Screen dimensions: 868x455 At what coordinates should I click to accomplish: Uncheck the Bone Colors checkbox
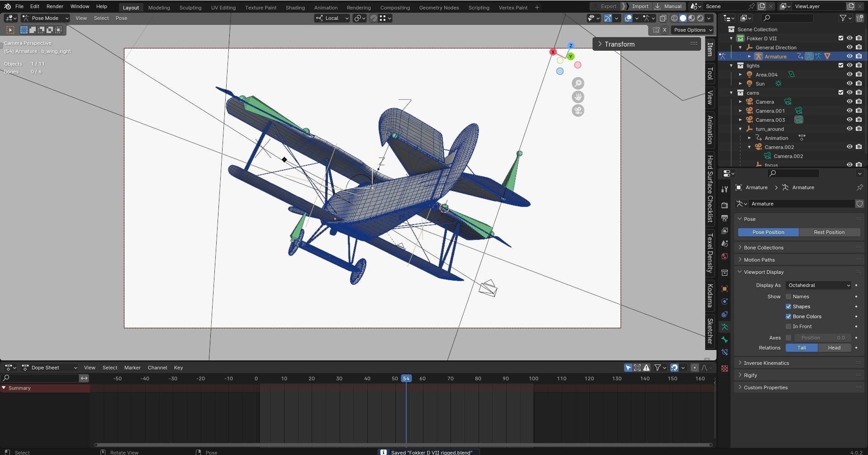point(788,316)
